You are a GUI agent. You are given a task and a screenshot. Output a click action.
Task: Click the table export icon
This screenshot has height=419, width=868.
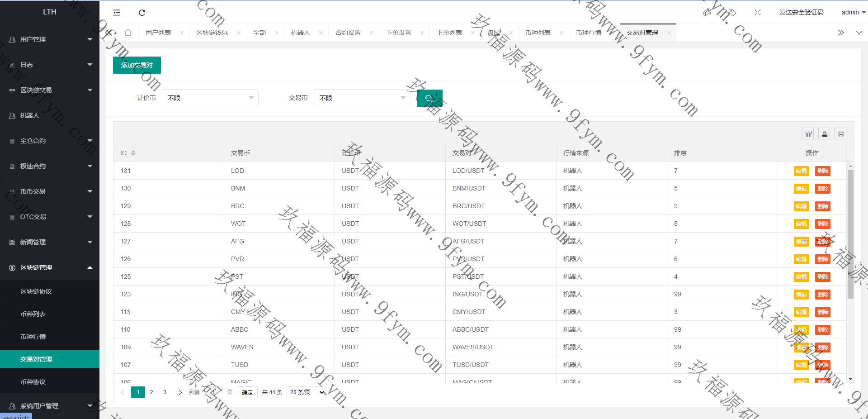pyautogui.click(x=825, y=134)
